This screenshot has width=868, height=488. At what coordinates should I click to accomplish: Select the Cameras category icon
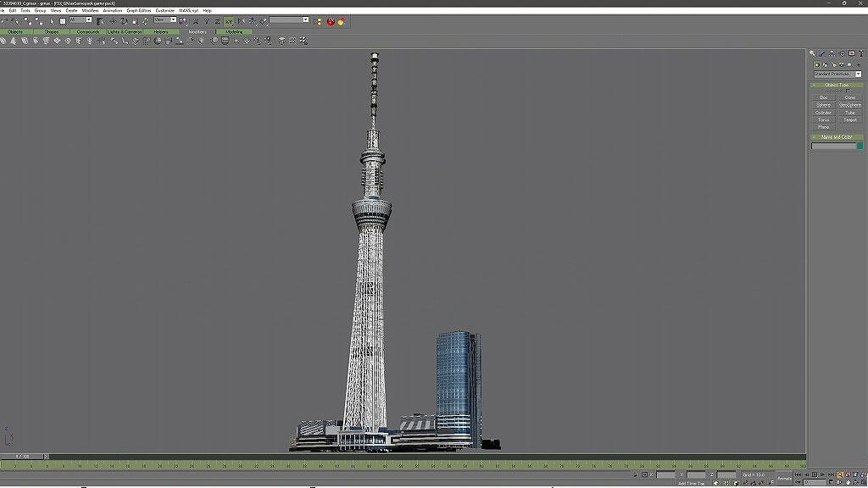842,64
